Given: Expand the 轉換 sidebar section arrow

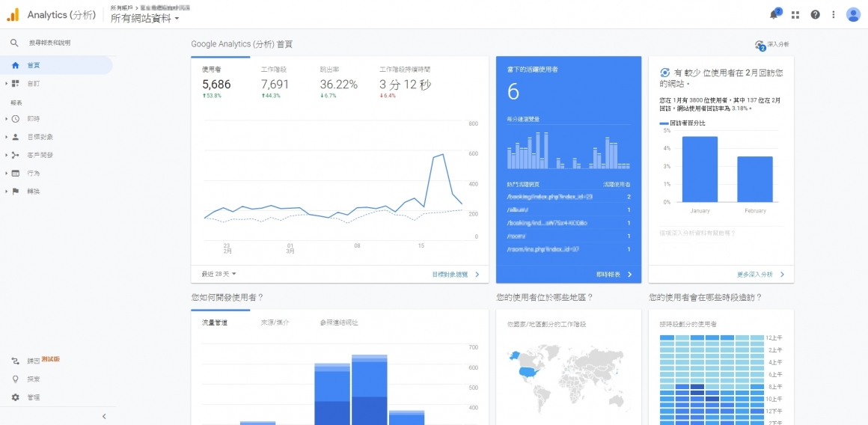Looking at the screenshot, I should click(6, 192).
